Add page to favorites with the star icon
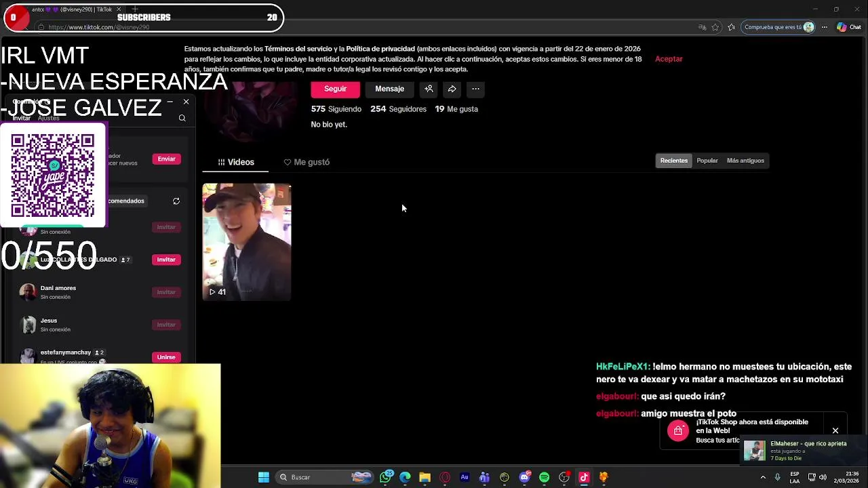 pos(715,27)
